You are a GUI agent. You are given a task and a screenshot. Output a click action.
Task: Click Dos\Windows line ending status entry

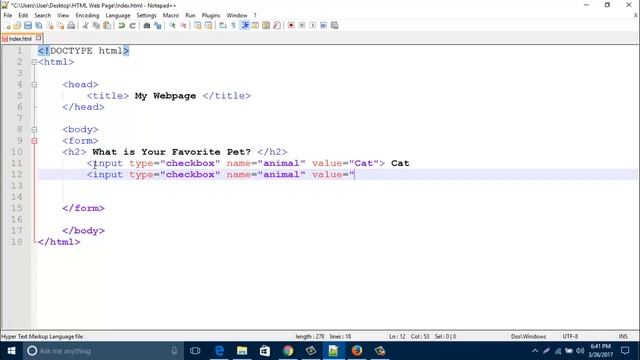pos(528,337)
